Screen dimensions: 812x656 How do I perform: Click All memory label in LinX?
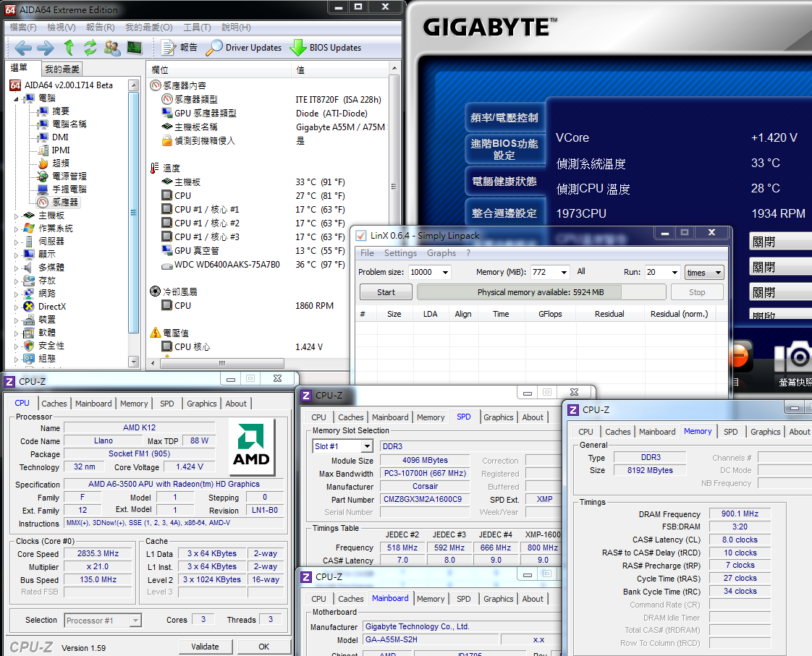point(581,271)
